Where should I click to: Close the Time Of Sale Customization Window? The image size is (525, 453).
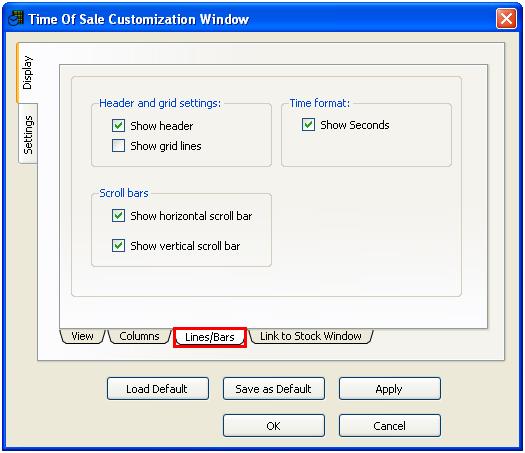506,19
